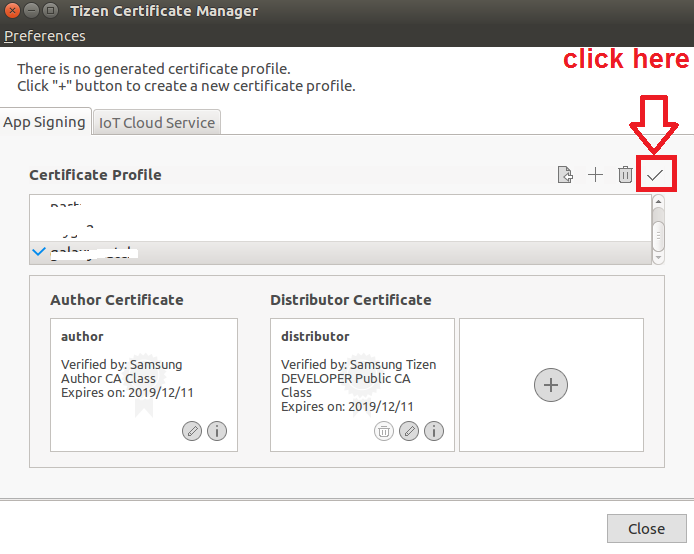Select the highlighted active profile row
The height and width of the screenshot is (554, 694).
pyautogui.click(x=340, y=253)
